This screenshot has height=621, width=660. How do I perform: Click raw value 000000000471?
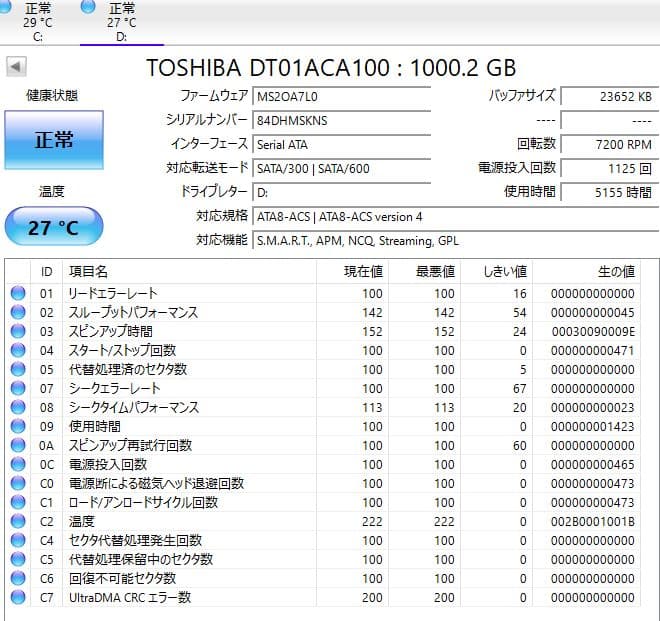tap(593, 351)
